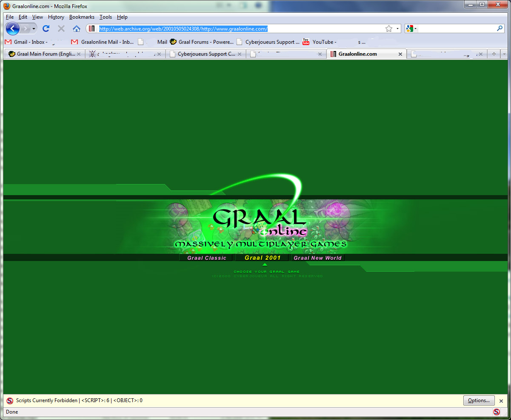
Task: Click the NoScript Options... button
Action: 479,400
